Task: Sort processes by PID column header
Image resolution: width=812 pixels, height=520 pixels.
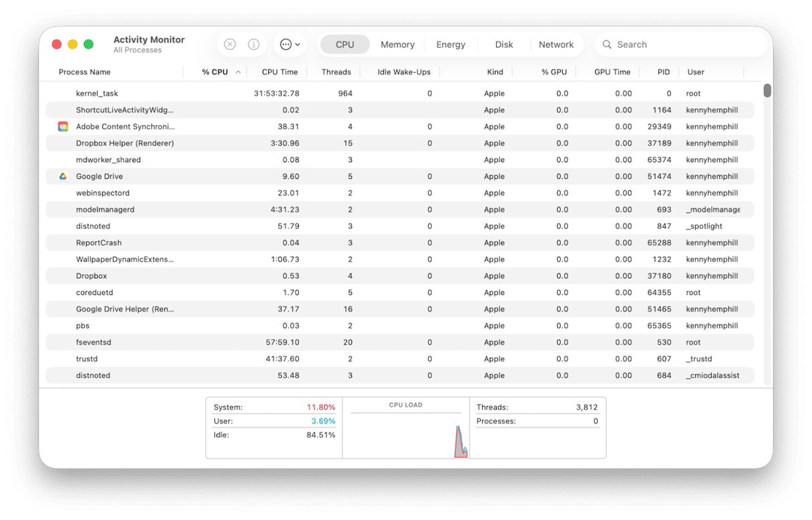Action: (663, 72)
